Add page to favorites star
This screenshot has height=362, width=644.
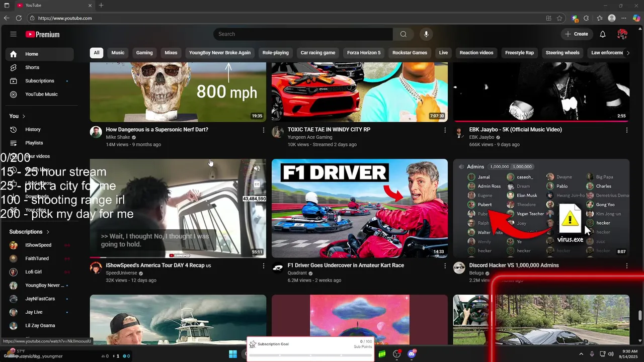point(559,18)
